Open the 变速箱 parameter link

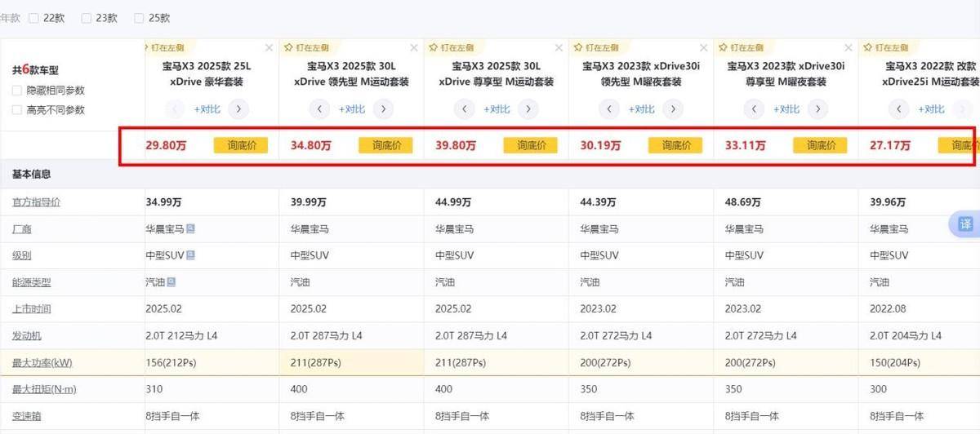pyautogui.click(x=26, y=415)
